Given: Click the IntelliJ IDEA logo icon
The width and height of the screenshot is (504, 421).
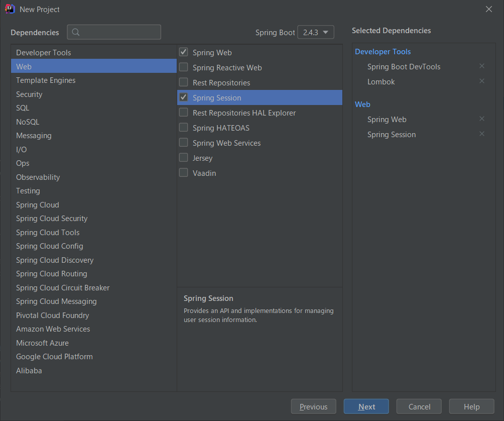Looking at the screenshot, I should [10, 9].
